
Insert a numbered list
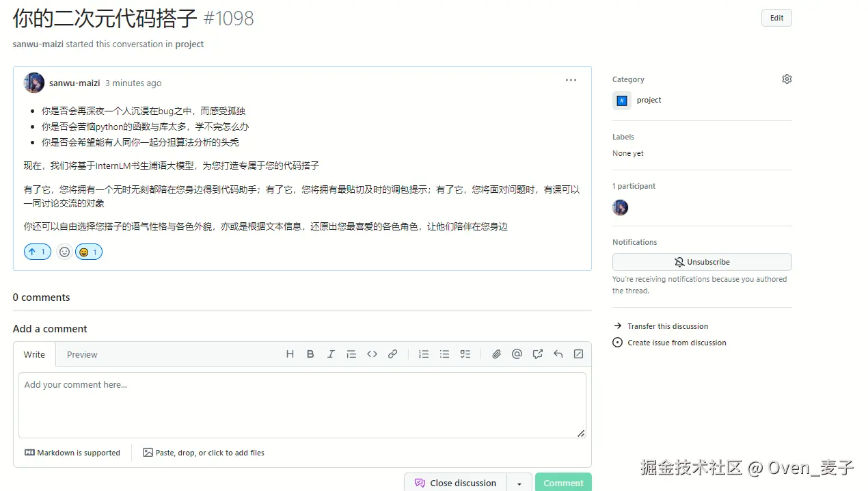coord(424,354)
